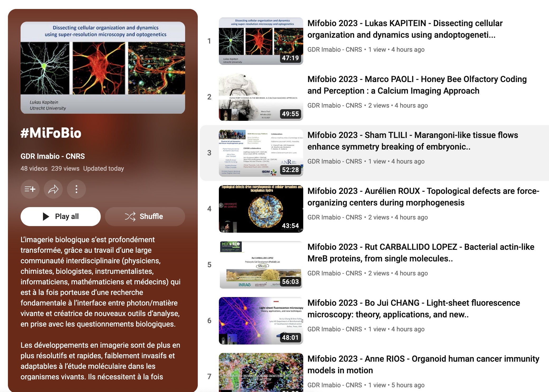Click description paragraph starting 'Les développements en imagerie'
This screenshot has height=392, width=549.
coord(100,361)
